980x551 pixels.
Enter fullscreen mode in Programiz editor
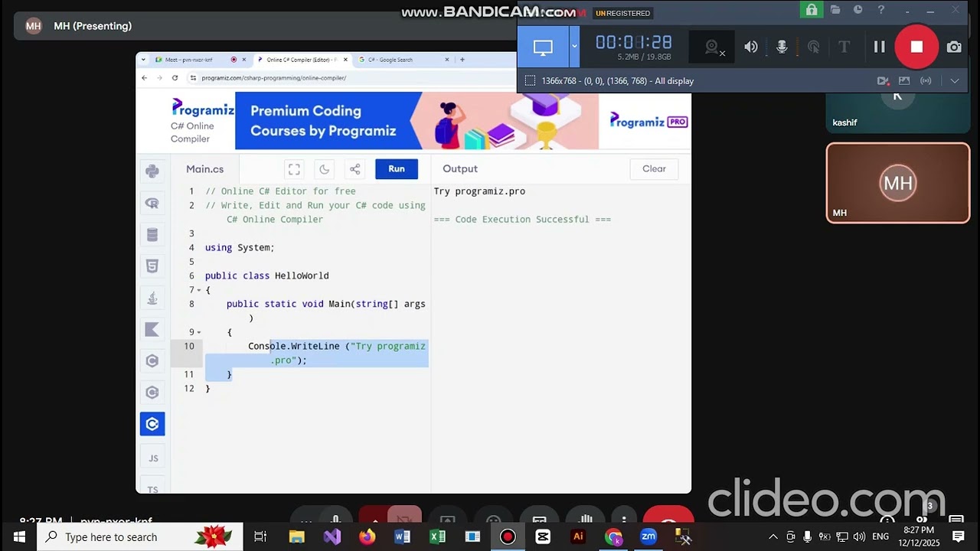pyautogui.click(x=294, y=169)
